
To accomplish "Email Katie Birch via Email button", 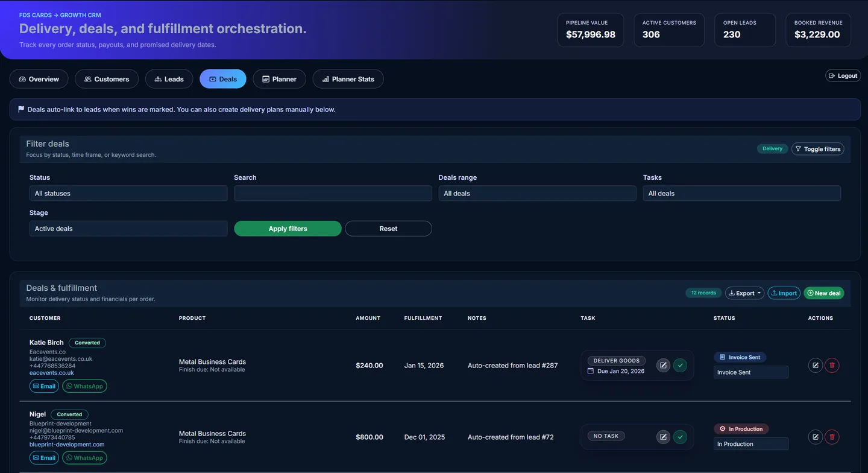I will click(44, 386).
